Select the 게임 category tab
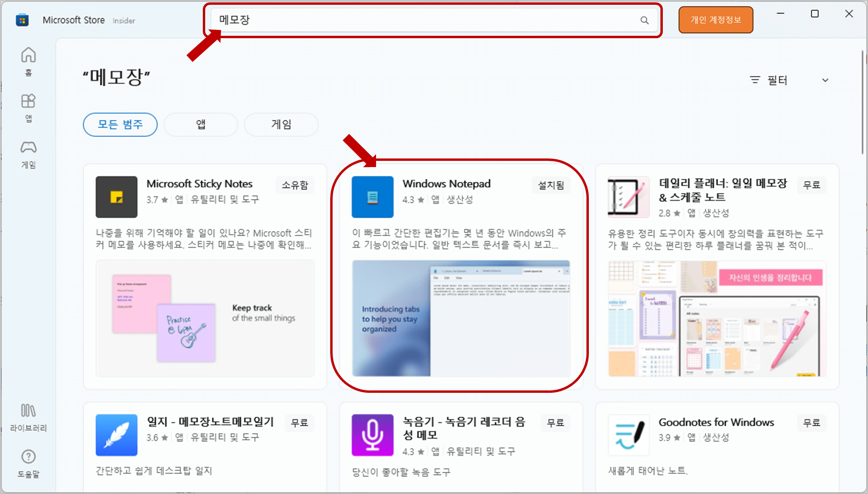Image resolution: width=868 pixels, height=494 pixels. [281, 125]
